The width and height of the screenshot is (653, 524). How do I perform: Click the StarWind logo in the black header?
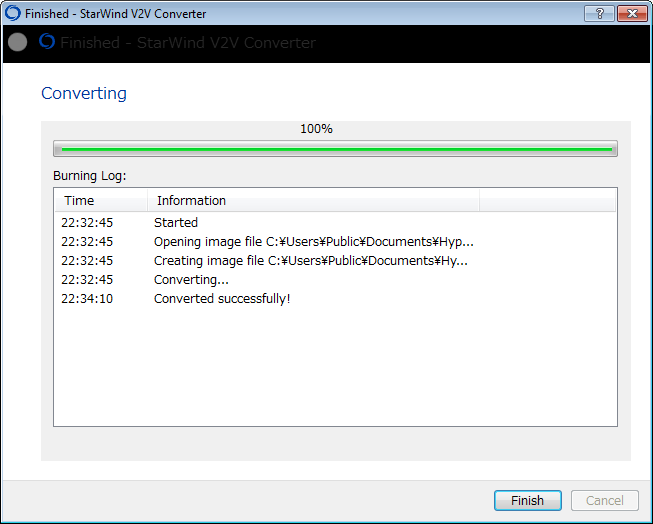pyautogui.click(x=46, y=42)
